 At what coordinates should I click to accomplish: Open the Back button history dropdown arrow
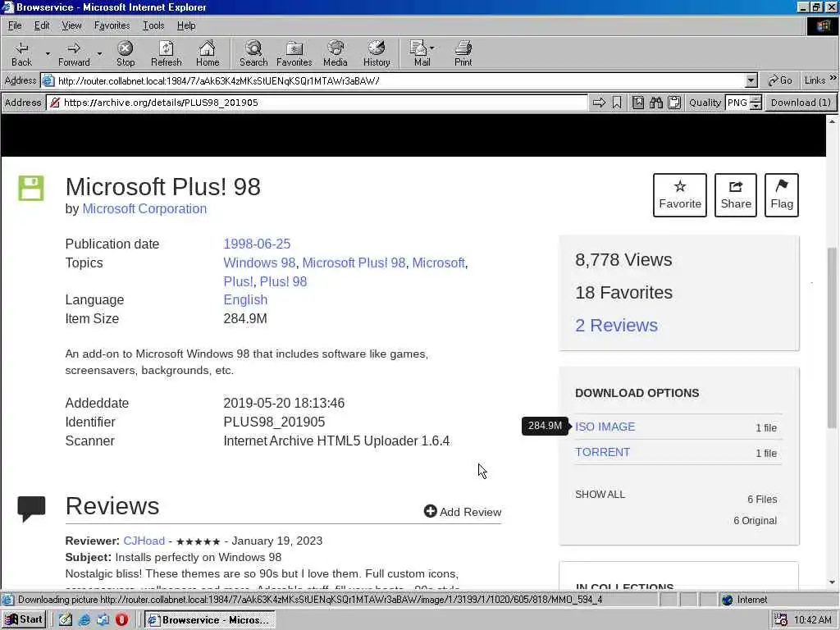click(x=47, y=53)
